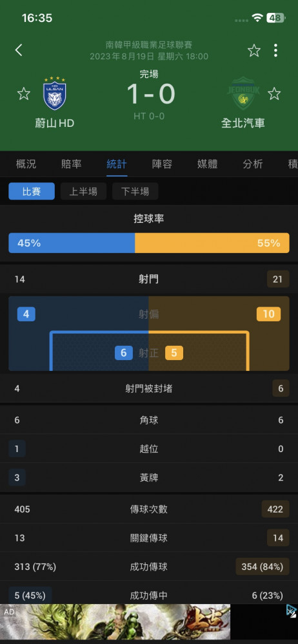298x644 pixels.
Task: Open the three-dot more options menu
Action: 275,50
